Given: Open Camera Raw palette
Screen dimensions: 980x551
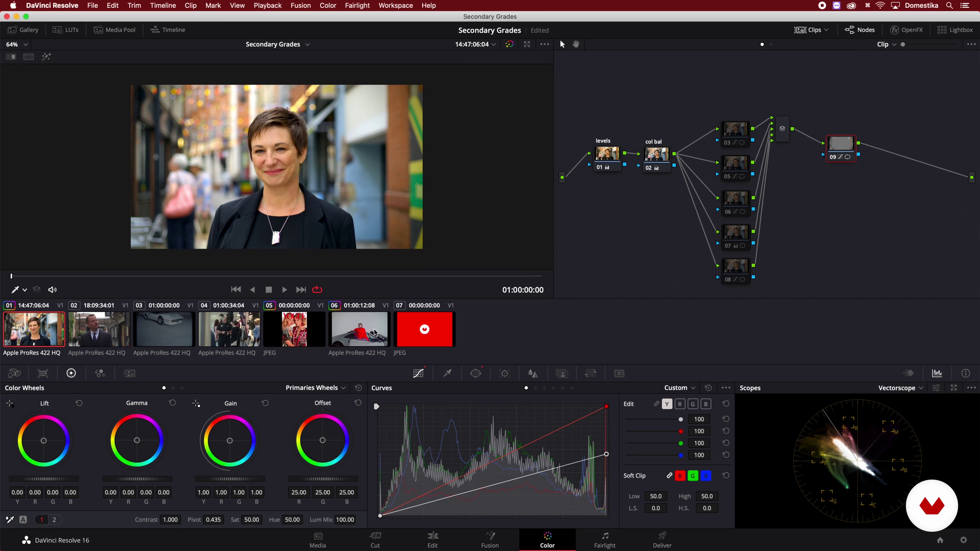Looking at the screenshot, I should [14, 373].
